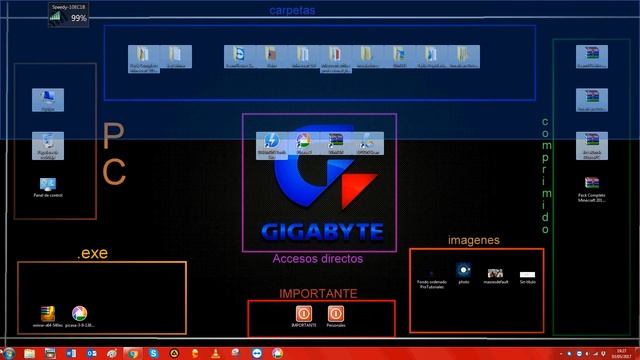Select the photo image file

(x=464, y=273)
